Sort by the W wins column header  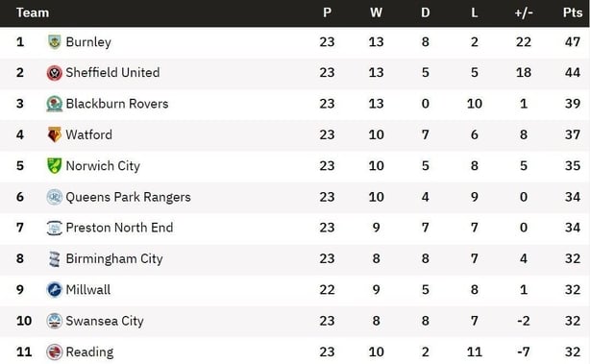click(376, 12)
